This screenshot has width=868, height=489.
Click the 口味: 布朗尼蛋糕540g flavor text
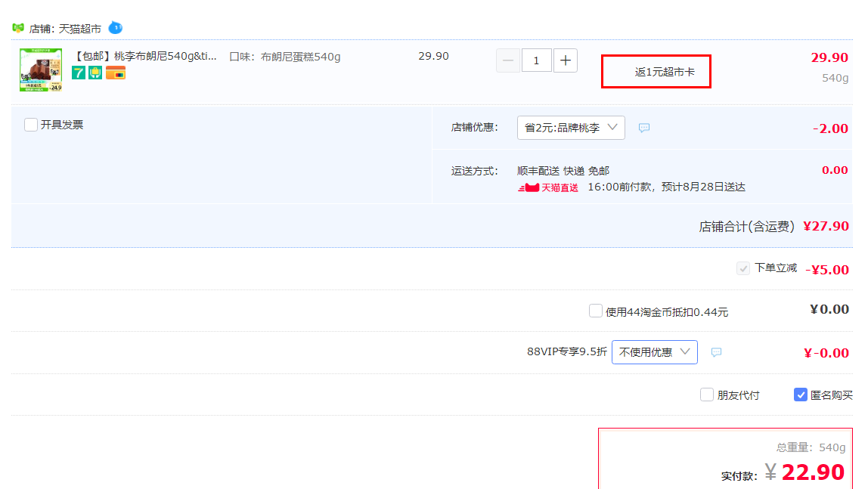285,57
